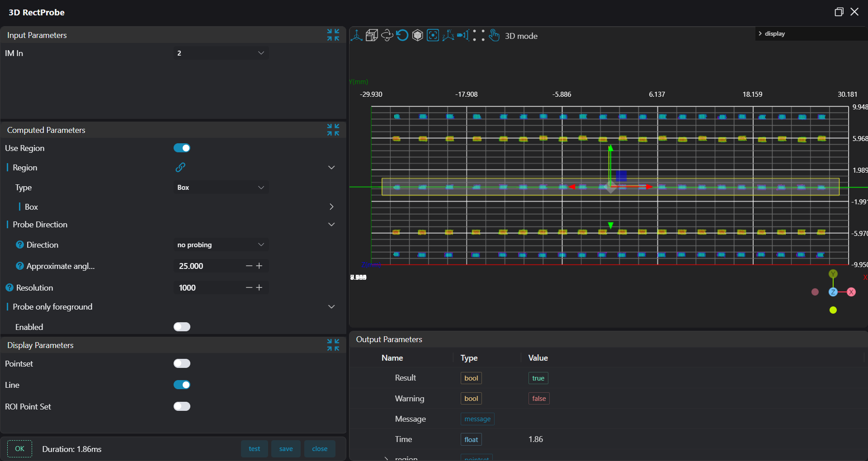The width and height of the screenshot is (868, 461).
Task: Click the 3D rotate orbit icon
Action: click(x=387, y=35)
